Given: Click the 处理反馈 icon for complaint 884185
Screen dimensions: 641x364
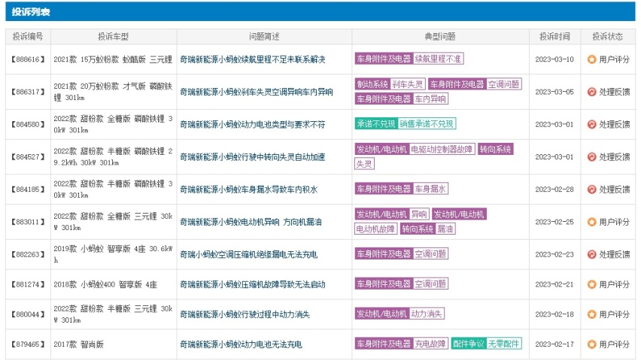Looking at the screenshot, I should coord(591,190).
